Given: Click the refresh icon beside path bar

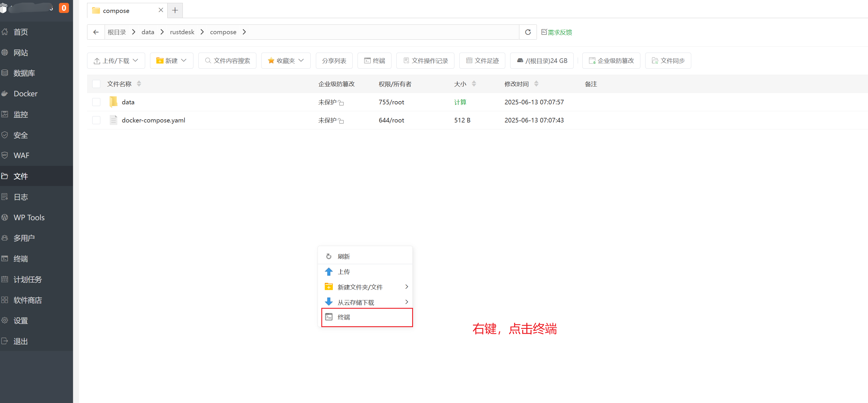Looking at the screenshot, I should 528,32.
